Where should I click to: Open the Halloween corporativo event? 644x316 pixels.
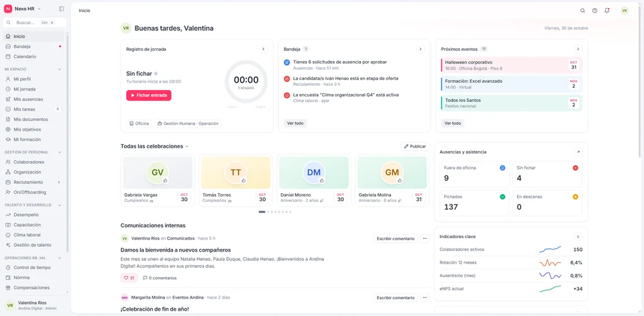click(511, 65)
